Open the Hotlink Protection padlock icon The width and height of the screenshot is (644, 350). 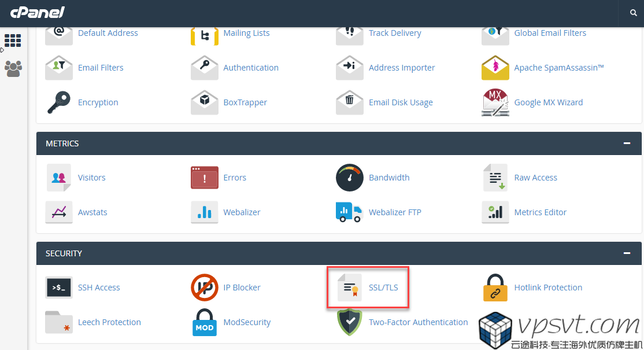[495, 288]
